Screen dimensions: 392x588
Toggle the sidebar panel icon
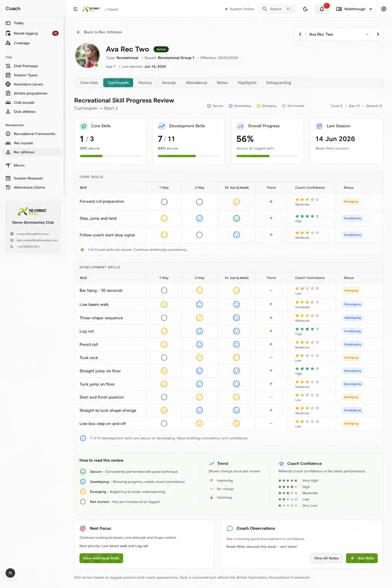[75, 9]
